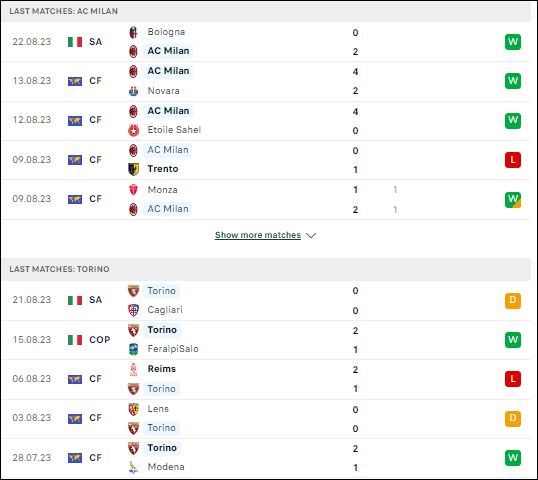Click the red L badge for Trento match
The height and width of the screenshot is (480, 538).
pyautogui.click(x=513, y=160)
